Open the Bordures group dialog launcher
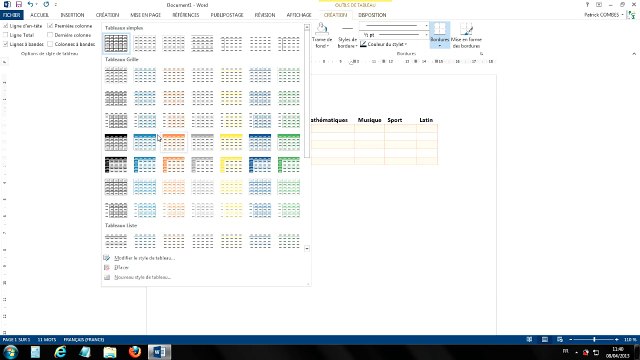Viewport: 640px width, 360px height. pyautogui.click(x=482, y=53)
